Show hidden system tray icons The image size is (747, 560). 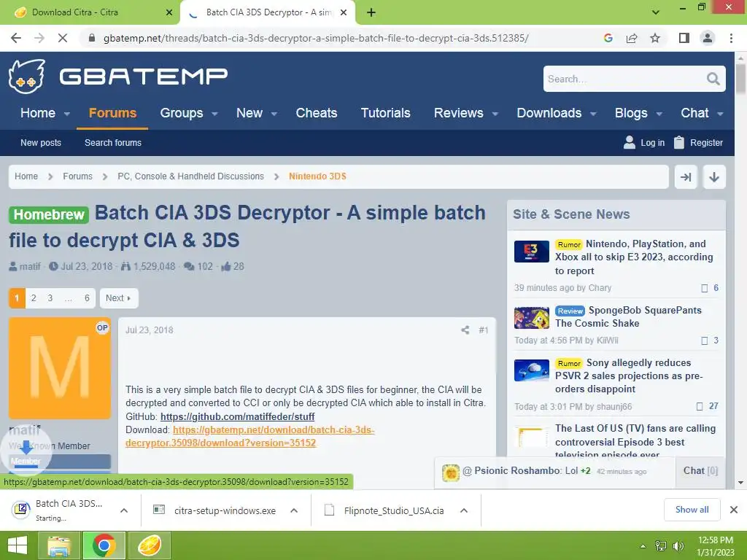[x=643, y=546]
